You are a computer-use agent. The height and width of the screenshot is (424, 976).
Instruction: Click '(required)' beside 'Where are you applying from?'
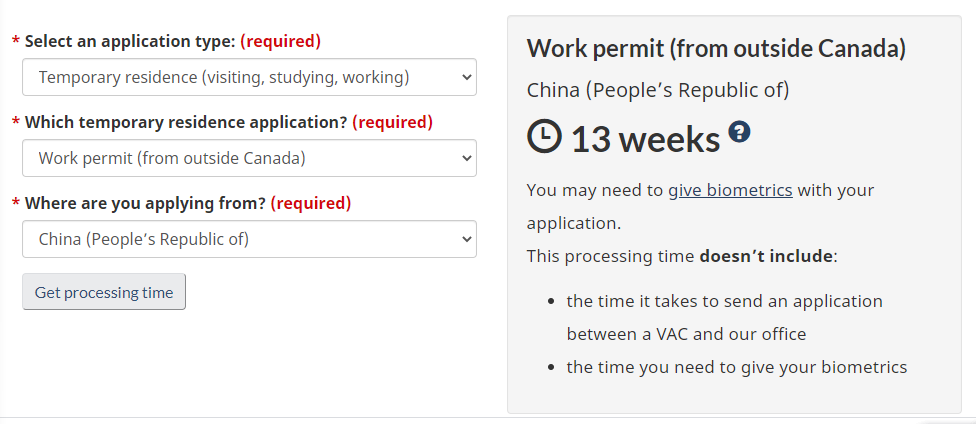click(x=310, y=203)
